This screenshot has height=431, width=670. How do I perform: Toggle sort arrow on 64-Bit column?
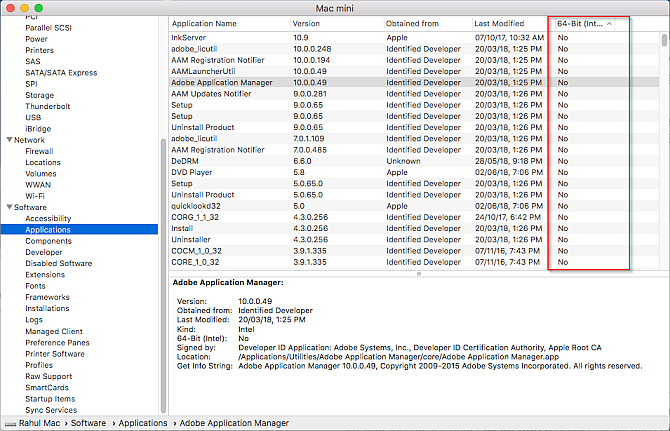[x=622, y=23]
